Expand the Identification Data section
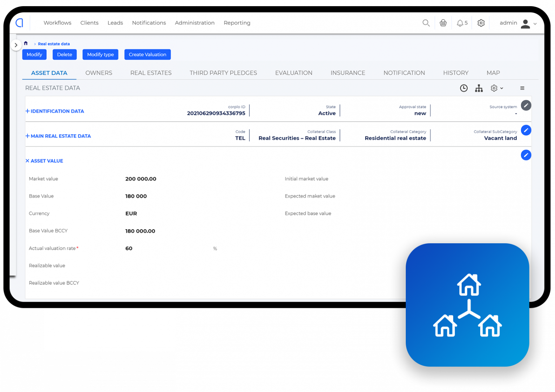The height and width of the screenshot is (392, 555). [55, 111]
